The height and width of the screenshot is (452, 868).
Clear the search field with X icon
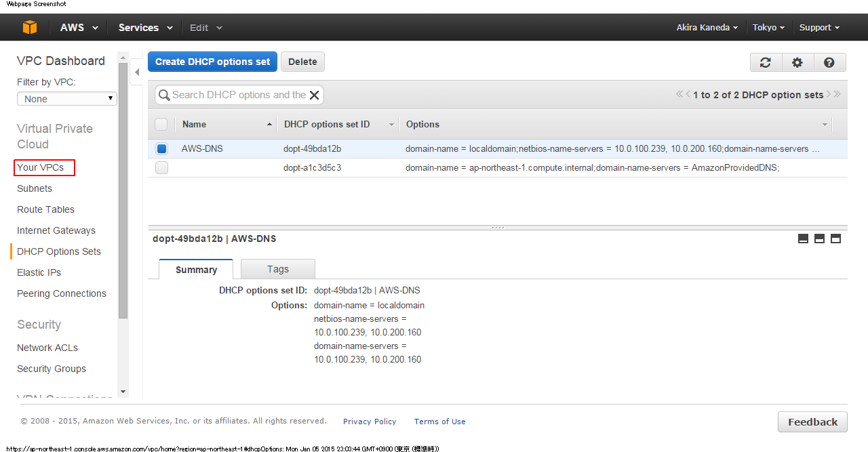coord(314,96)
